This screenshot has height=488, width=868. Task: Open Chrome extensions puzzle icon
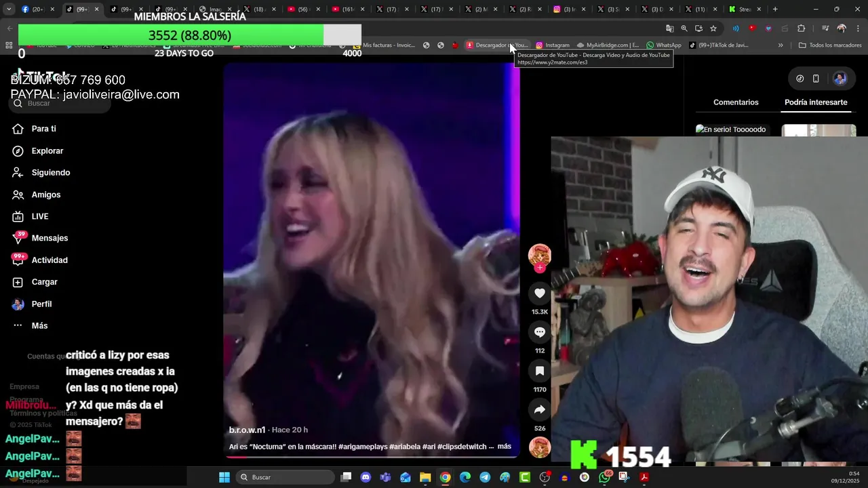click(801, 28)
